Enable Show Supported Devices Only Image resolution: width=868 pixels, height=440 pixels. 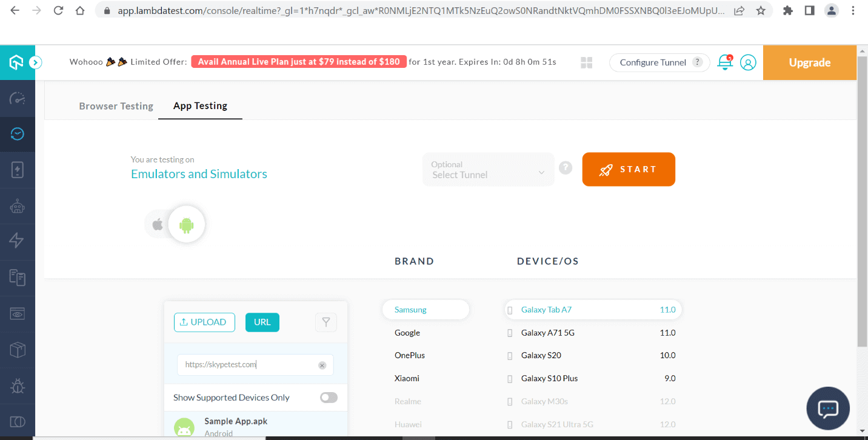[x=329, y=397]
